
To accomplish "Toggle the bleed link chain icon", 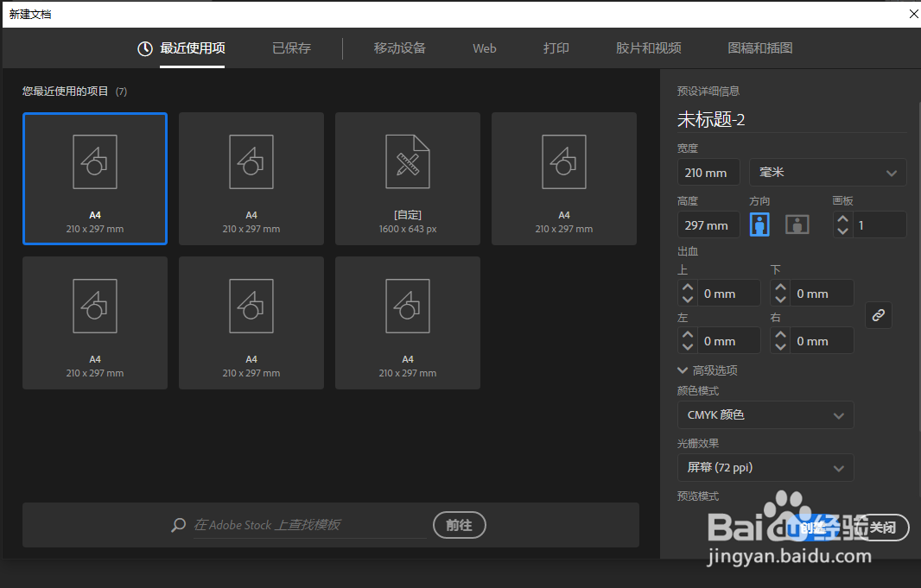I will [878, 315].
